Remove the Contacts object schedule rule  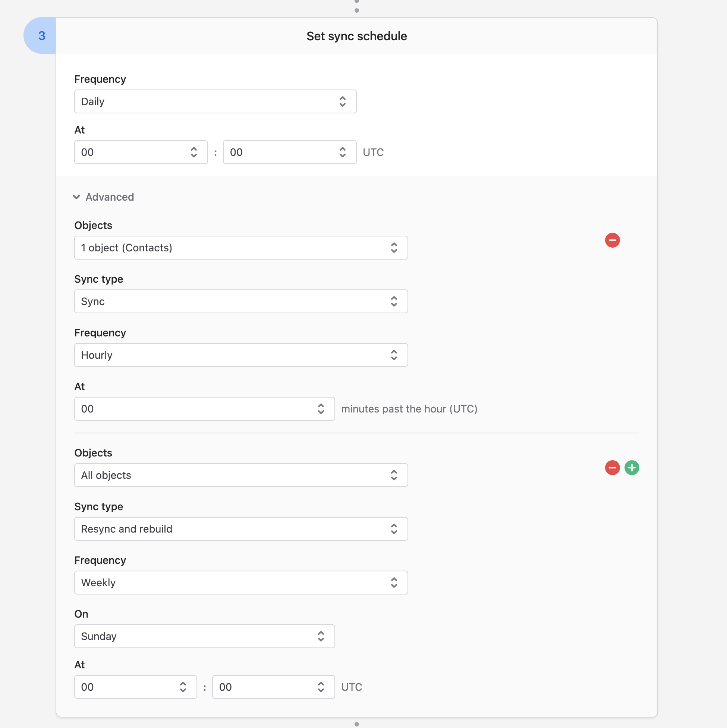pos(612,240)
